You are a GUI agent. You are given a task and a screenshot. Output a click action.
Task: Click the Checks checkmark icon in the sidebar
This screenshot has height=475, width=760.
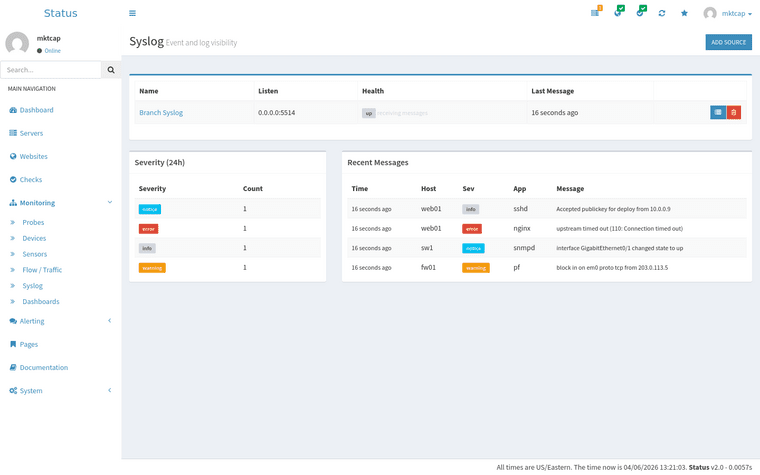[13, 180]
